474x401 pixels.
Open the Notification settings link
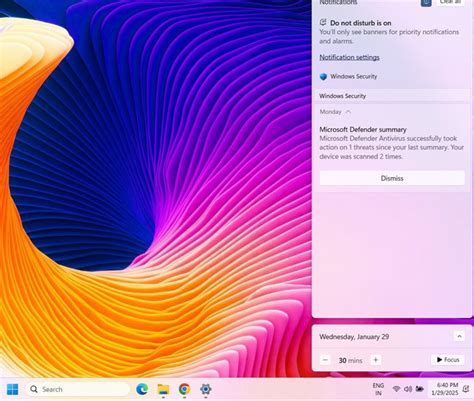point(349,57)
